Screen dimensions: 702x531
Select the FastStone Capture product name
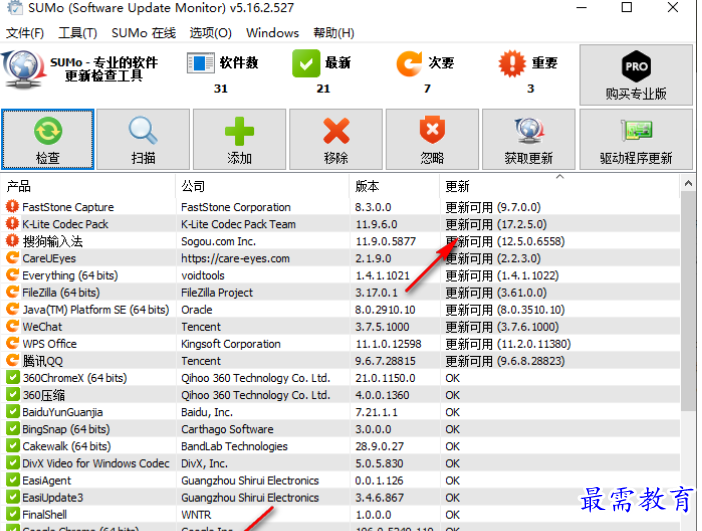(68, 207)
